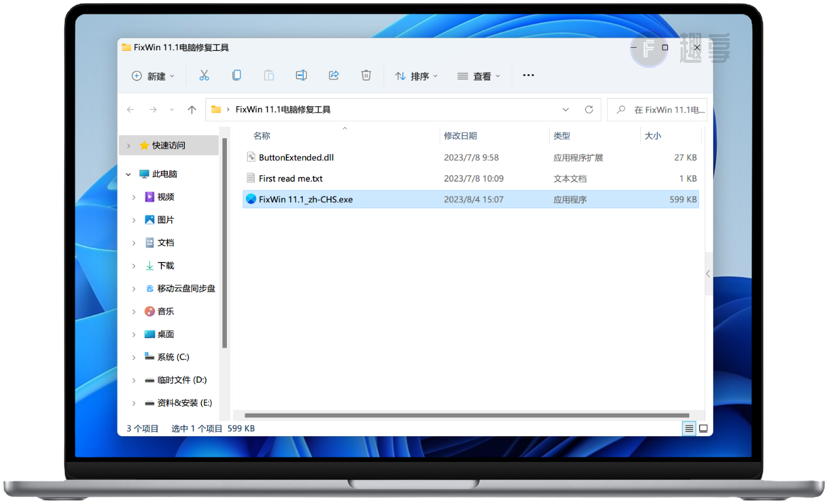
Task: Click the Copy icon in toolbar
Action: (236, 75)
